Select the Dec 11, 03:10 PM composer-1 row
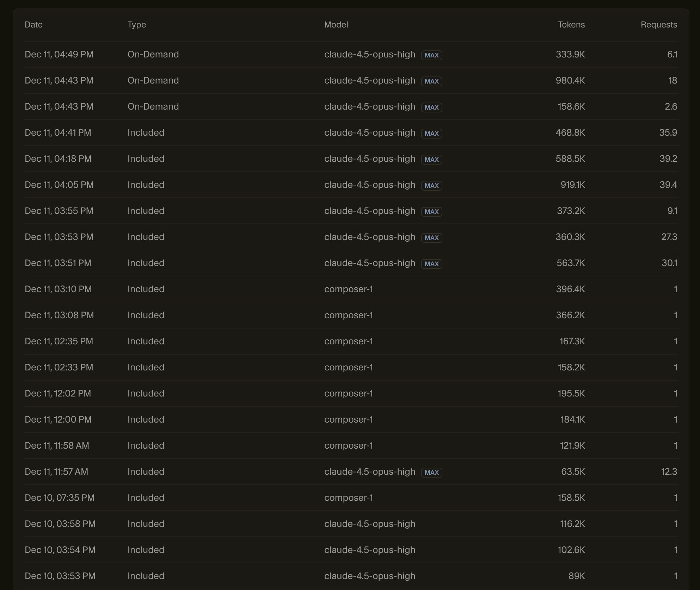 [x=348, y=289]
